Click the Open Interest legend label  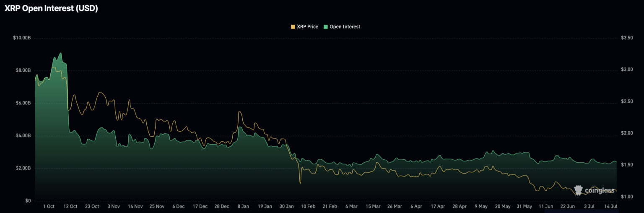click(x=345, y=27)
